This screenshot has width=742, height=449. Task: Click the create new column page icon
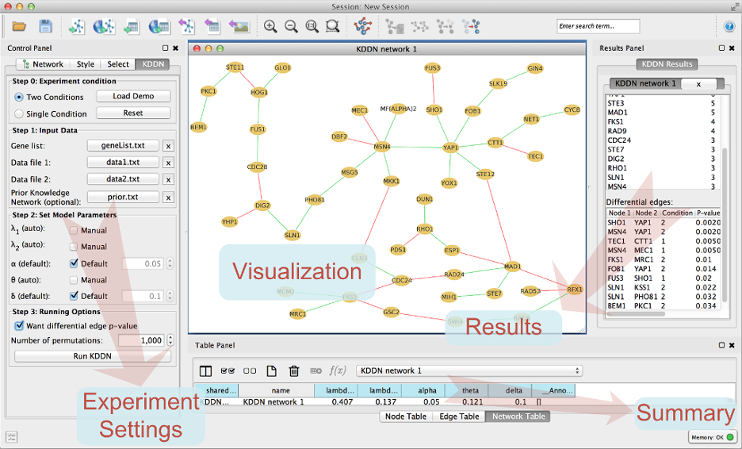[x=272, y=370]
